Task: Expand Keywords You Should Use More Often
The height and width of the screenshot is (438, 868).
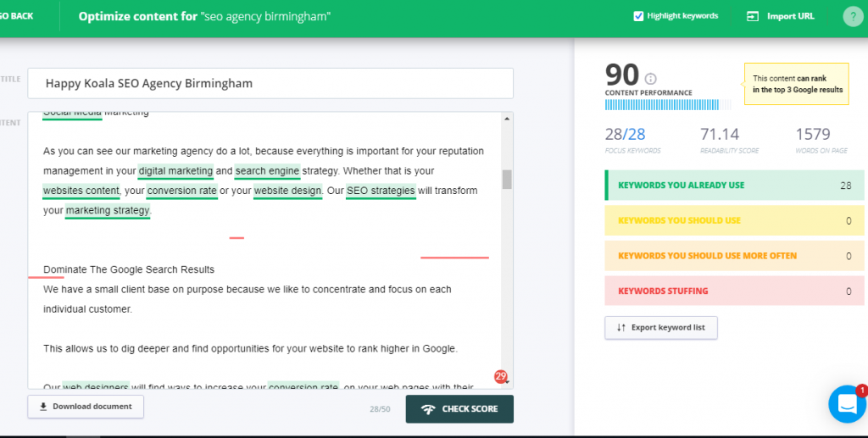Action: point(729,256)
